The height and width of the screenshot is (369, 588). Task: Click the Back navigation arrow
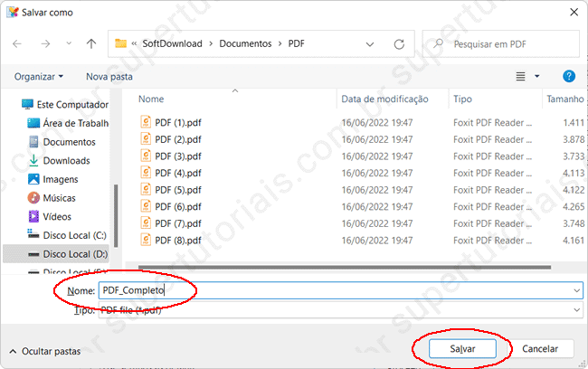pyautogui.click(x=18, y=43)
